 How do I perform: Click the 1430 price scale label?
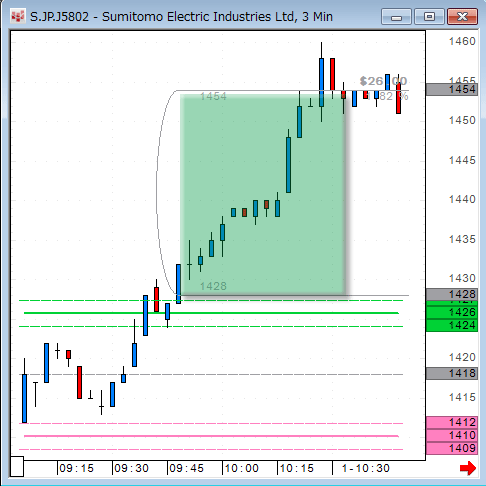coord(462,278)
